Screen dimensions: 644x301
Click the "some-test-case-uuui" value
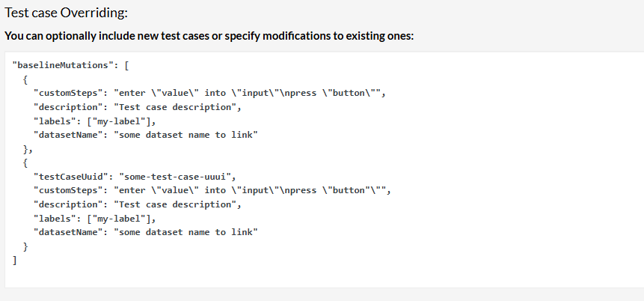(x=177, y=177)
